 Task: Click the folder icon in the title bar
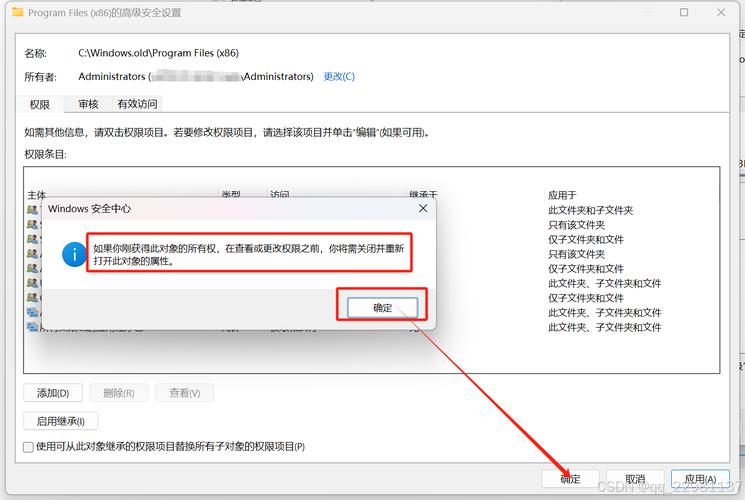click(18, 12)
